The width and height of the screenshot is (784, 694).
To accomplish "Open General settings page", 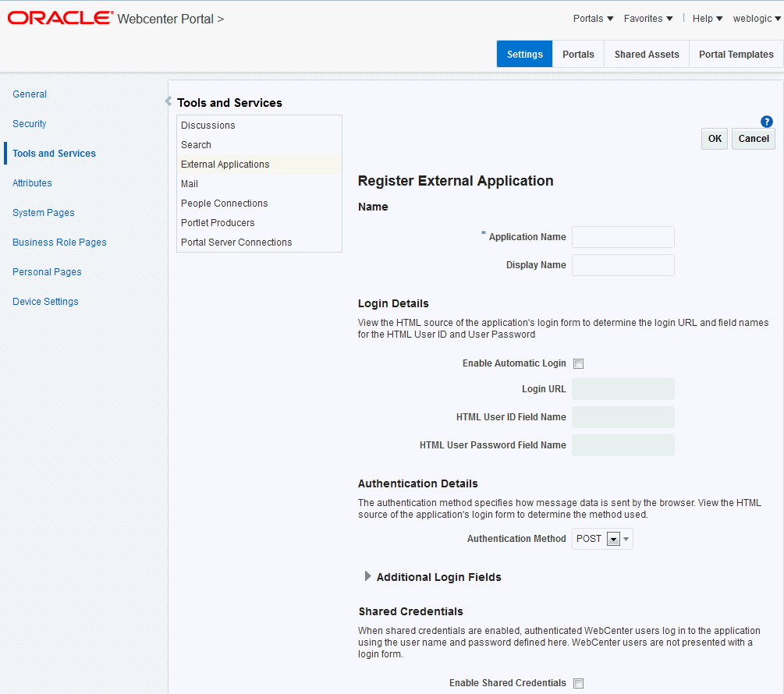I will pyautogui.click(x=30, y=94).
